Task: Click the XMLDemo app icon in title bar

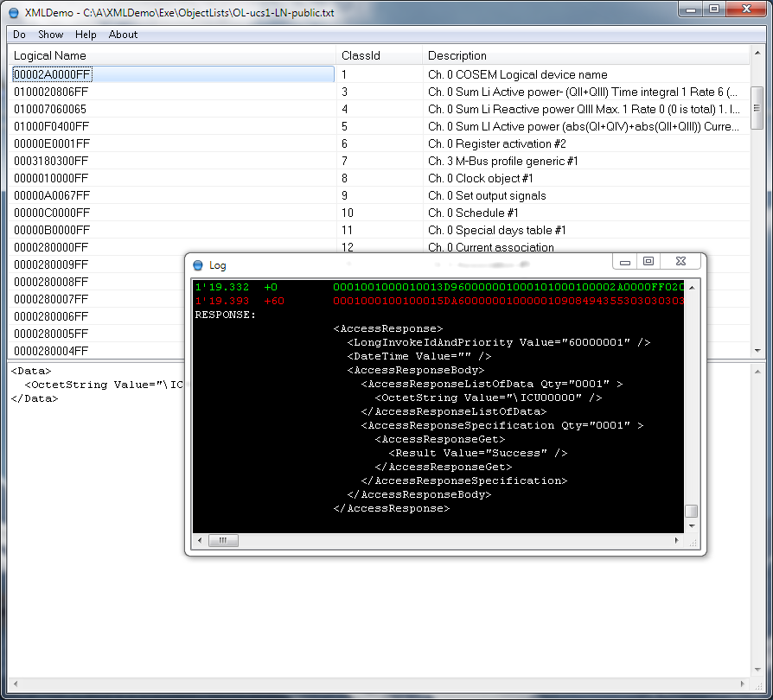Action: click(14, 13)
